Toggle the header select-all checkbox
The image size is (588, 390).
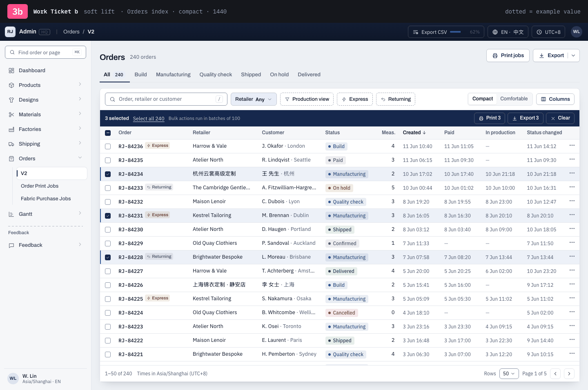[108, 133]
